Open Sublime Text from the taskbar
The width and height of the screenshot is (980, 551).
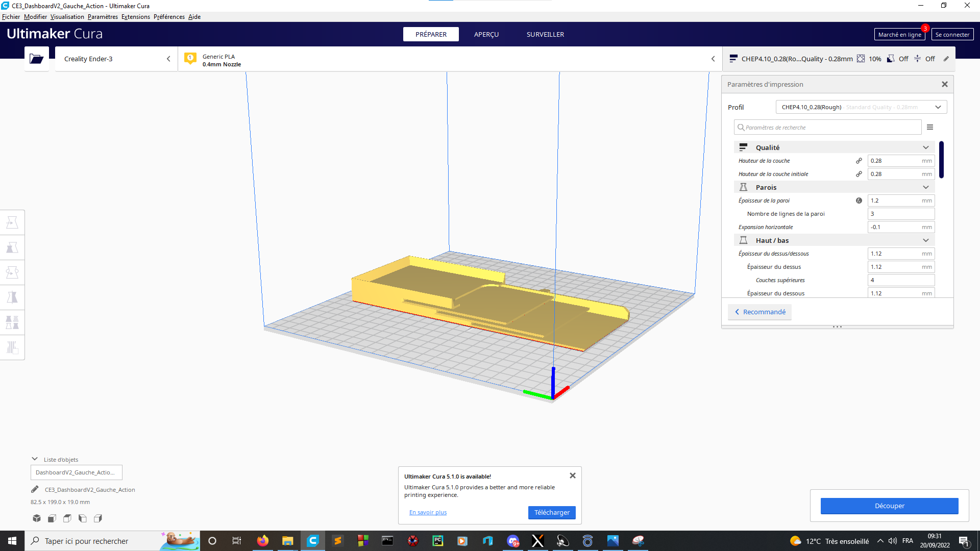pos(338,541)
